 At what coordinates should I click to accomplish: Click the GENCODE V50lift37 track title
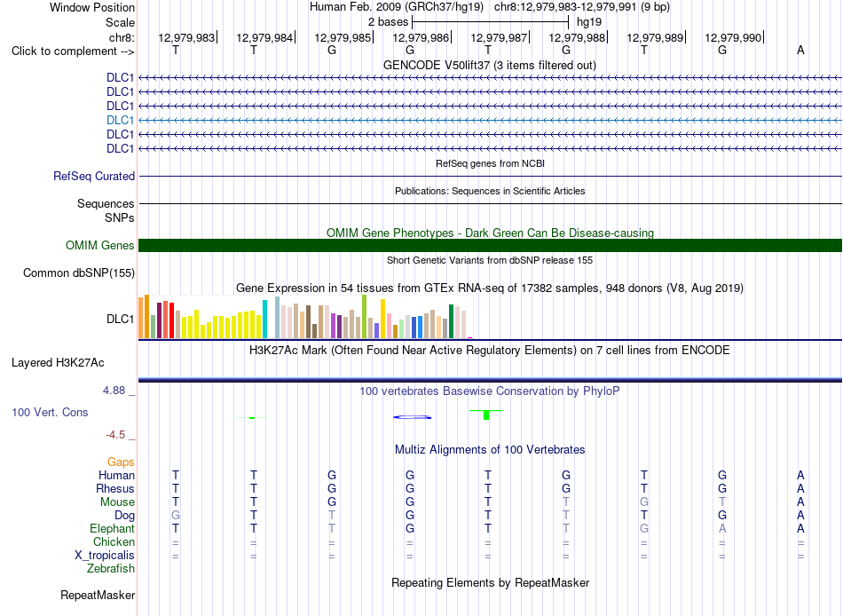coord(490,65)
